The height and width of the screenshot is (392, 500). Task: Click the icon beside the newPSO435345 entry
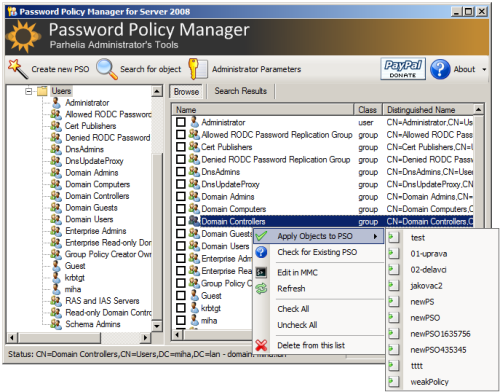[394, 350]
